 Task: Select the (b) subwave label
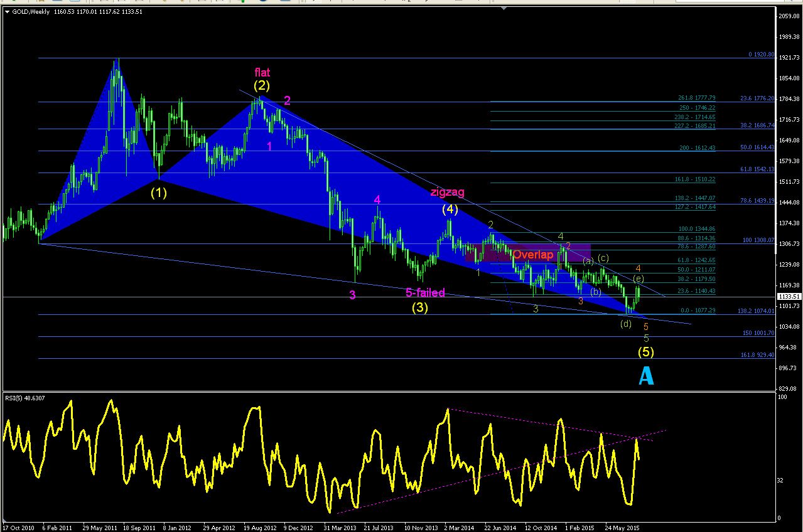596,292
